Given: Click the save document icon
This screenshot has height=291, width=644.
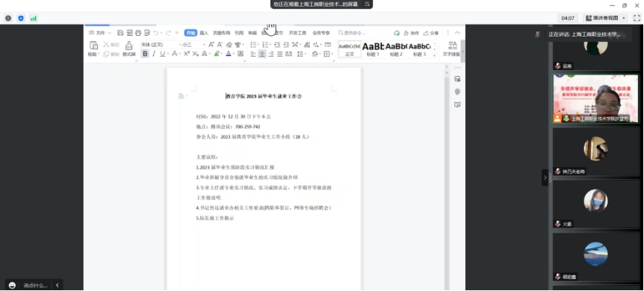Looking at the screenshot, I should [x=120, y=33].
